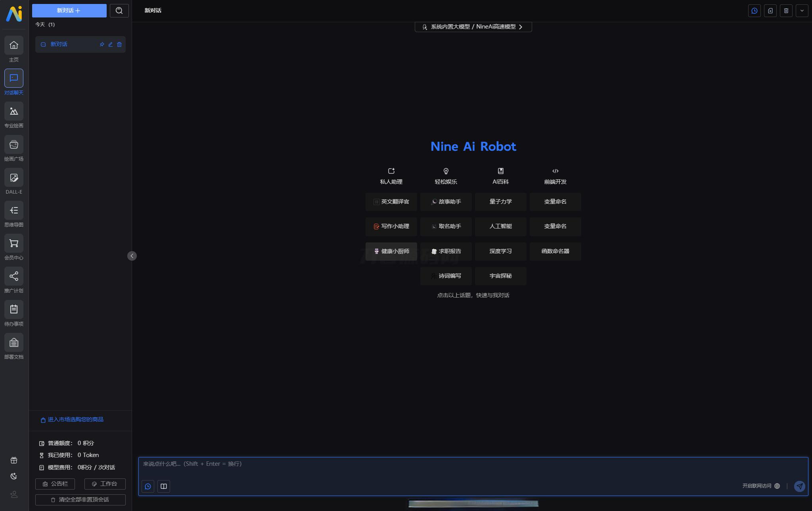
Task: Expand the chevron dropdown at top right
Action: (802, 11)
